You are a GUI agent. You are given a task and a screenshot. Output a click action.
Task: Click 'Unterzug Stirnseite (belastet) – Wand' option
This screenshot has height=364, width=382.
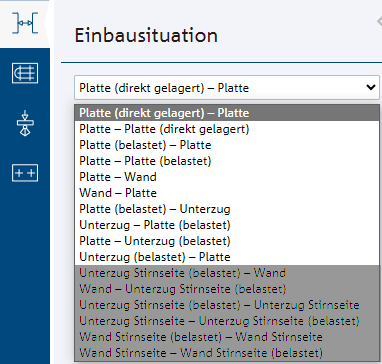pos(227,273)
